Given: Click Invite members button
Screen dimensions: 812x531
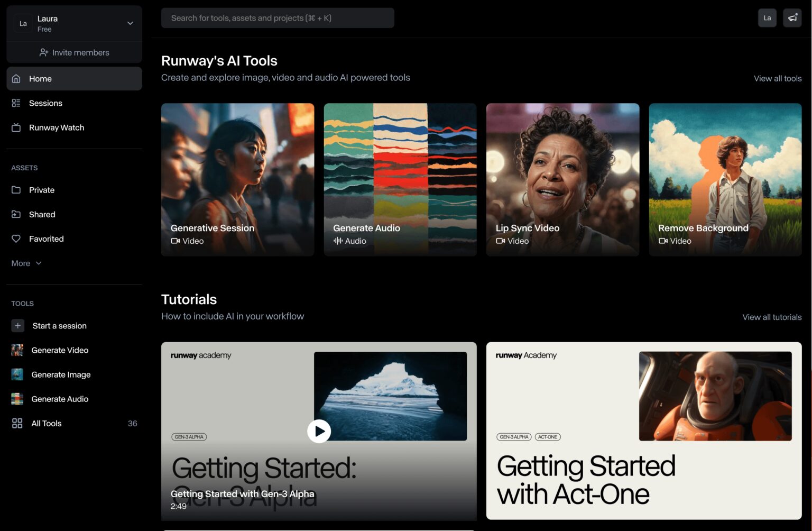Looking at the screenshot, I should [x=74, y=52].
